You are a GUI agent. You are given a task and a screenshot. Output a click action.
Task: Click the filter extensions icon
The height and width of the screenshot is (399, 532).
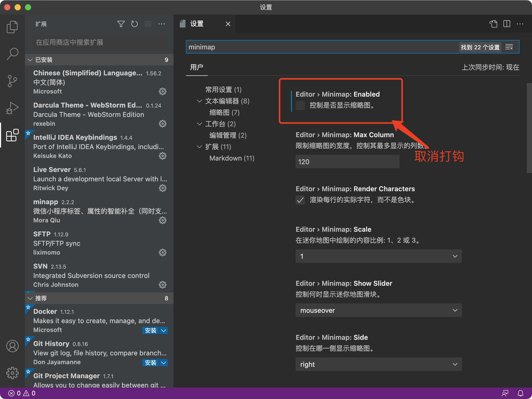121,24
